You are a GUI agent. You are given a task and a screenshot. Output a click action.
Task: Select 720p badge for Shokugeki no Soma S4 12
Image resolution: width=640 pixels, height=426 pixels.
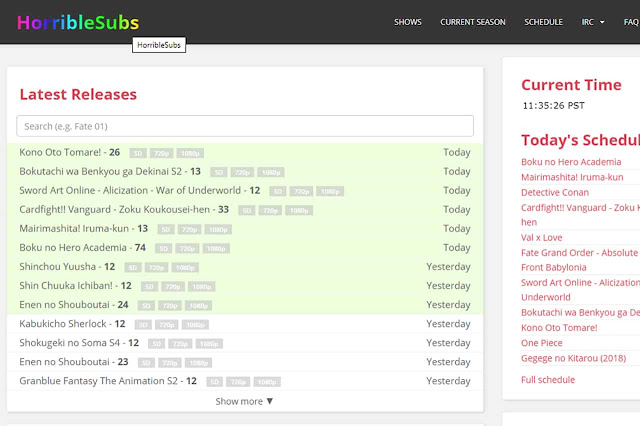pos(180,344)
